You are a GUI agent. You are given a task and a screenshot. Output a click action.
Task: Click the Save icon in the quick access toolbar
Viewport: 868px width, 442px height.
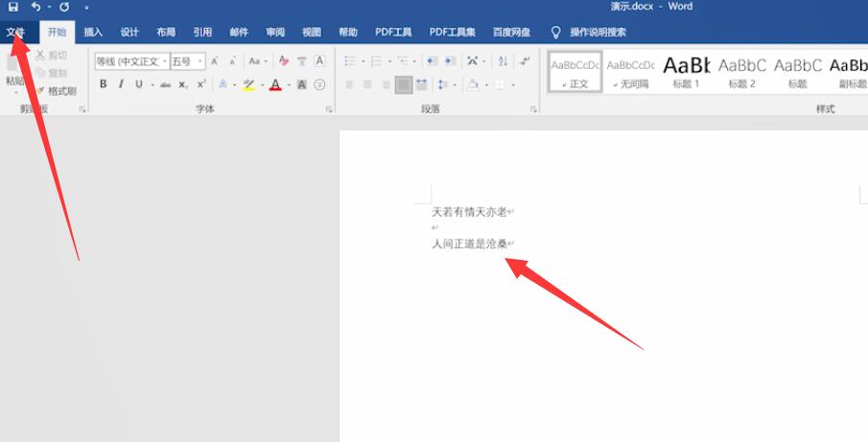12,7
